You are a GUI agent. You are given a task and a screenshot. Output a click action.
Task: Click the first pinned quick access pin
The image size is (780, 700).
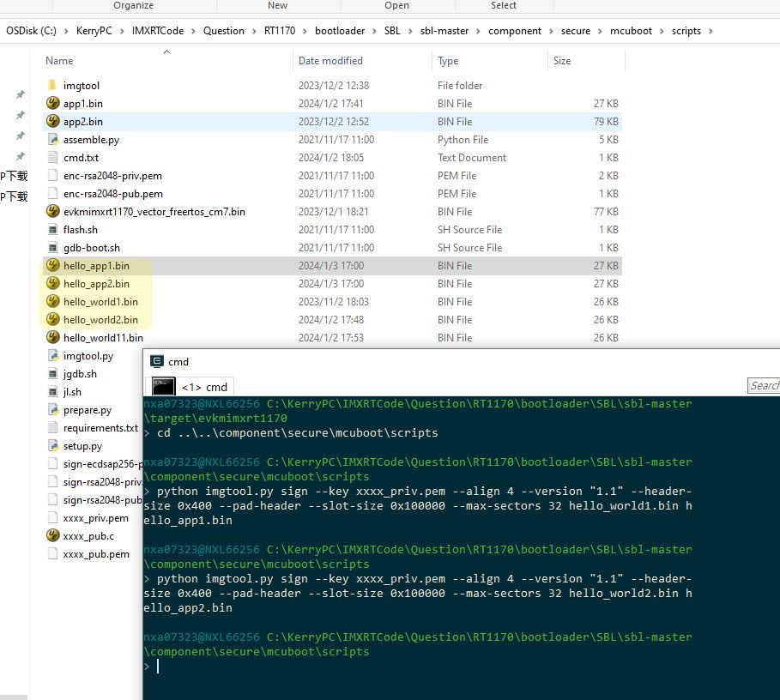(x=21, y=94)
